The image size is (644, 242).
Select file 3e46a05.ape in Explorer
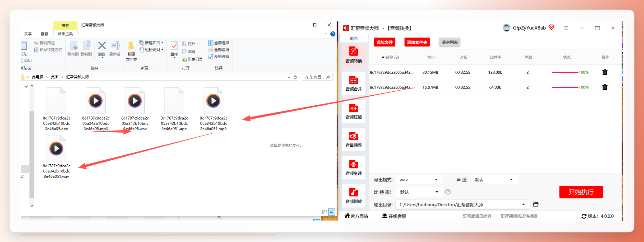pos(56,109)
